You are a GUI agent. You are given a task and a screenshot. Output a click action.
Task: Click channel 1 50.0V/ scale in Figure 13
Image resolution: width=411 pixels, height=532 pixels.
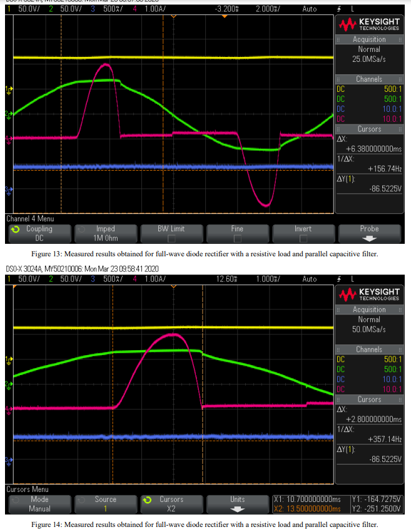[x=29, y=9]
